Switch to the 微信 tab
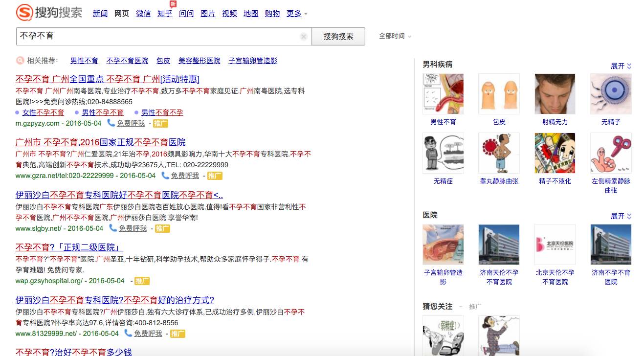The width and height of the screenshot is (644, 356). coord(143,14)
